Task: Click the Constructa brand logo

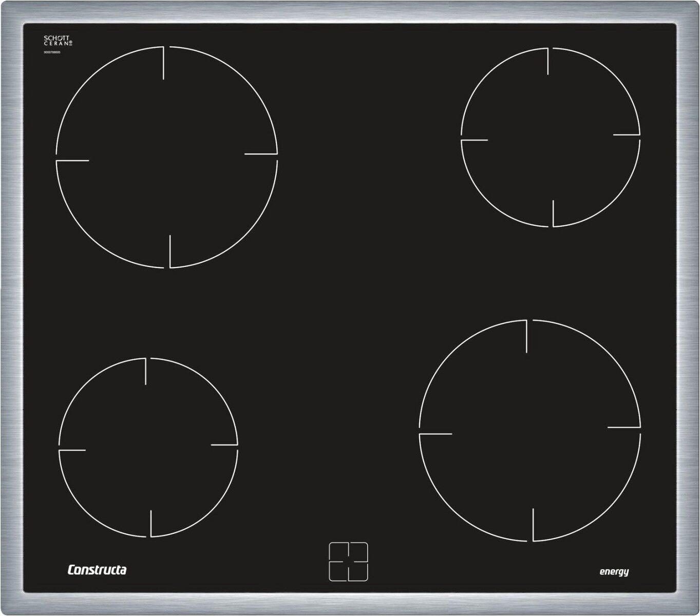Action: pyautogui.click(x=97, y=569)
